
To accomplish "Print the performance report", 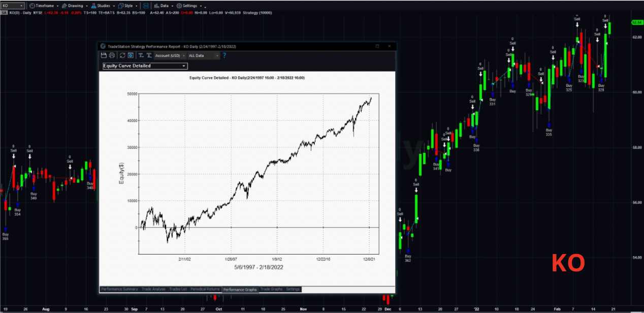I will click(111, 55).
